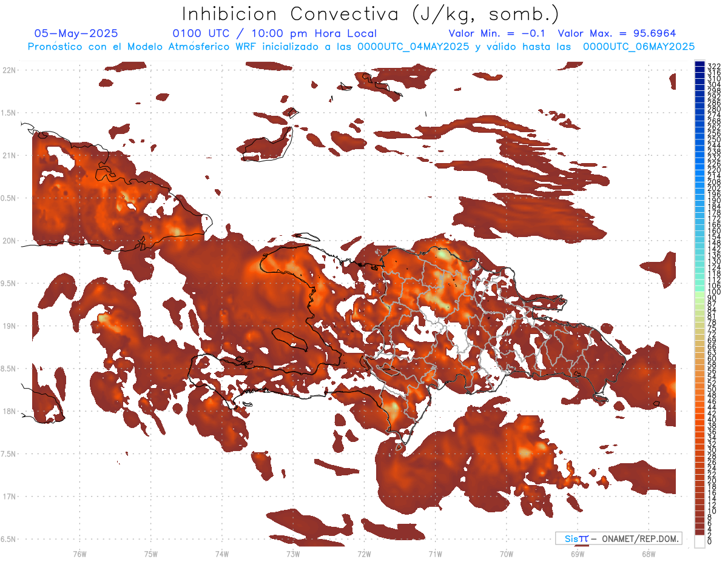728x562 pixels.
Task: Click the "21N" latitude label
Action: [x=9, y=155]
